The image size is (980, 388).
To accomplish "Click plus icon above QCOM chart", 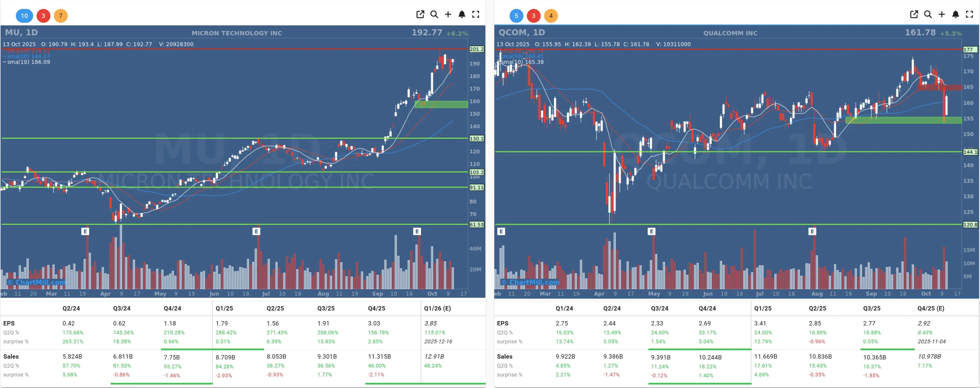I will click(x=942, y=14).
